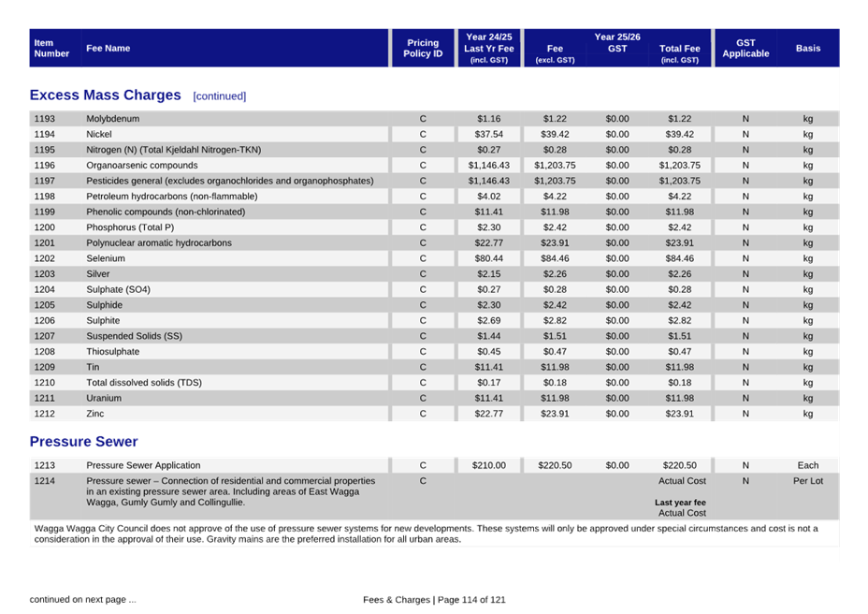The image size is (868, 614).
Task: Click the 'Fees & Charges | Page 114 of 121' footer
Action: 434,600
